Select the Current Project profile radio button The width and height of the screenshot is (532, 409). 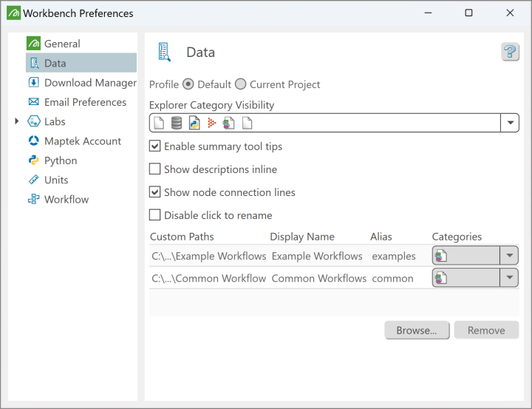[x=241, y=84]
